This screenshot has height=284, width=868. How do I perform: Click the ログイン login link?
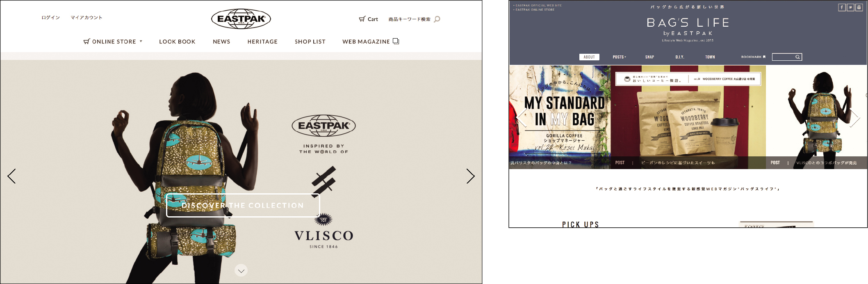50,18
